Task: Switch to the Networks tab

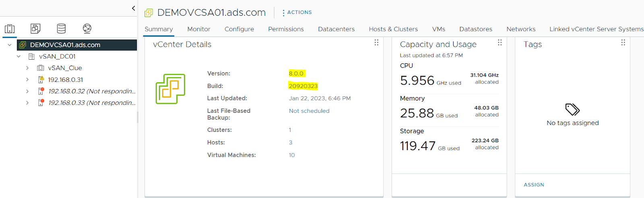Action: [x=521, y=29]
